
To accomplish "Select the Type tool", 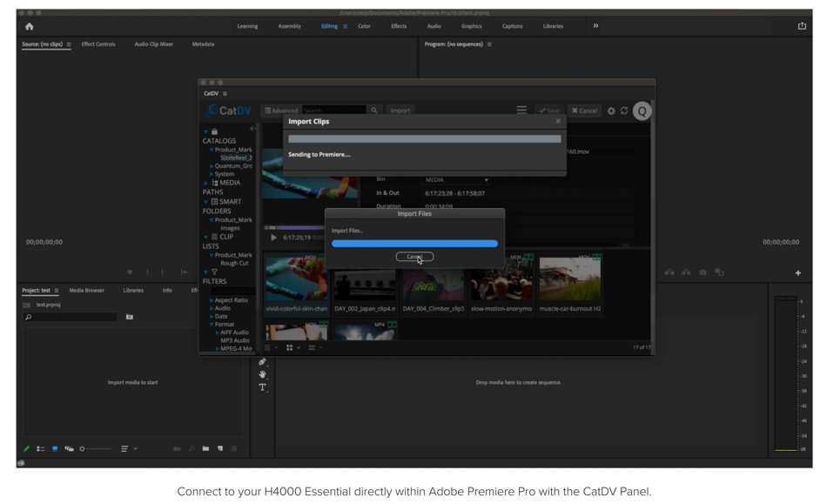I will (x=262, y=387).
